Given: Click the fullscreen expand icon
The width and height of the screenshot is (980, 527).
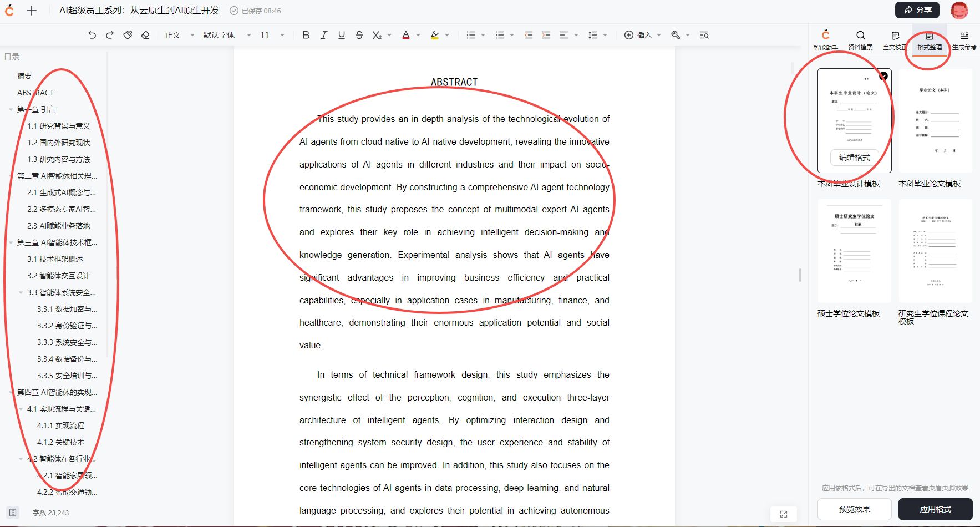Looking at the screenshot, I should click(784, 514).
